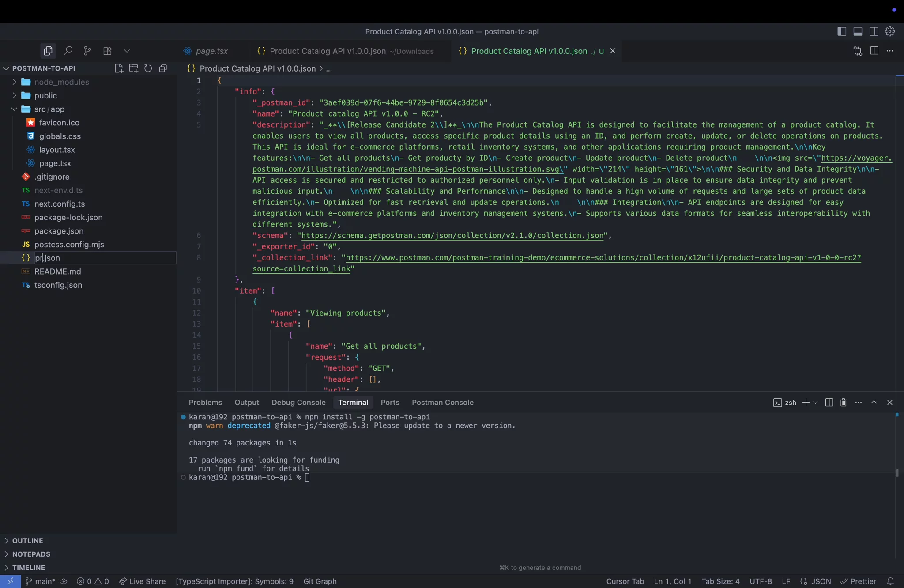Split the terminal pane
Screen dimensions: 904x588
(829, 403)
